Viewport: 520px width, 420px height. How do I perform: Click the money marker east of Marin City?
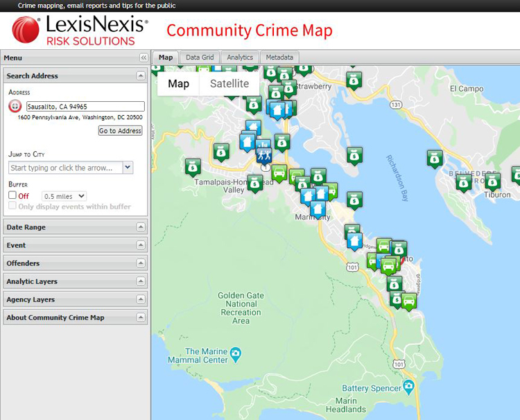coord(354,200)
